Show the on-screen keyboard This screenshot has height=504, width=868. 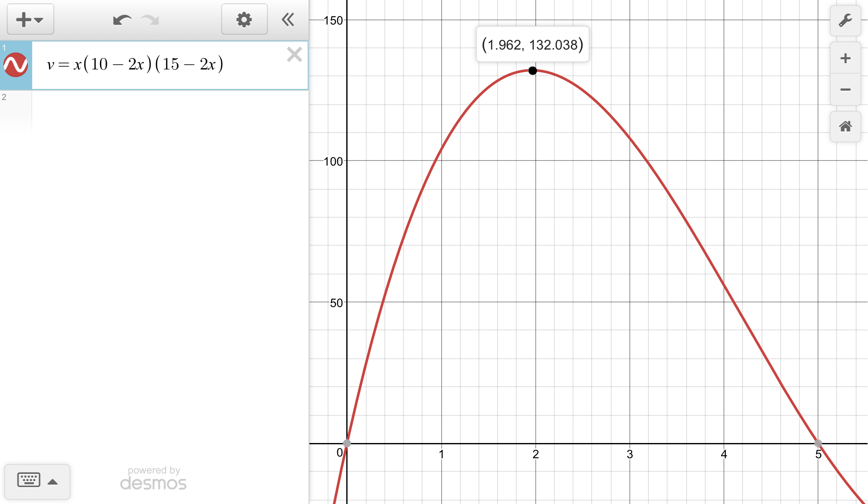(x=29, y=480)
